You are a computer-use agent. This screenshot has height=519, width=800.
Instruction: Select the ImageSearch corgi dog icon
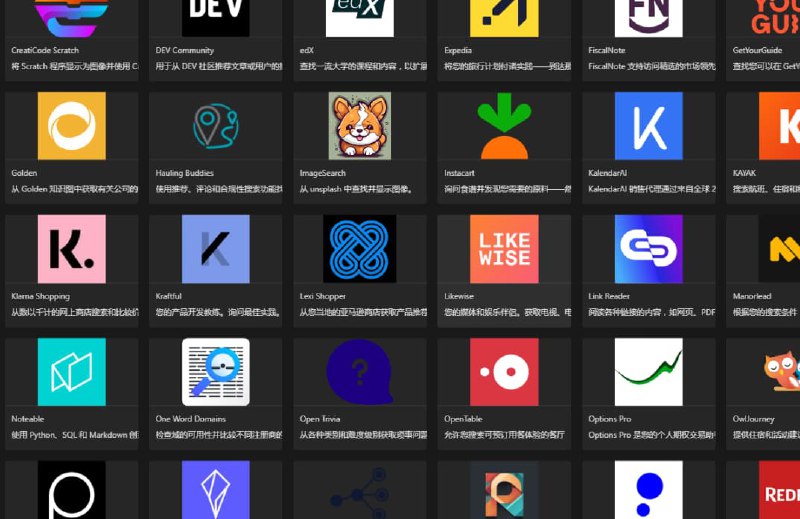(x=359, y=126)
